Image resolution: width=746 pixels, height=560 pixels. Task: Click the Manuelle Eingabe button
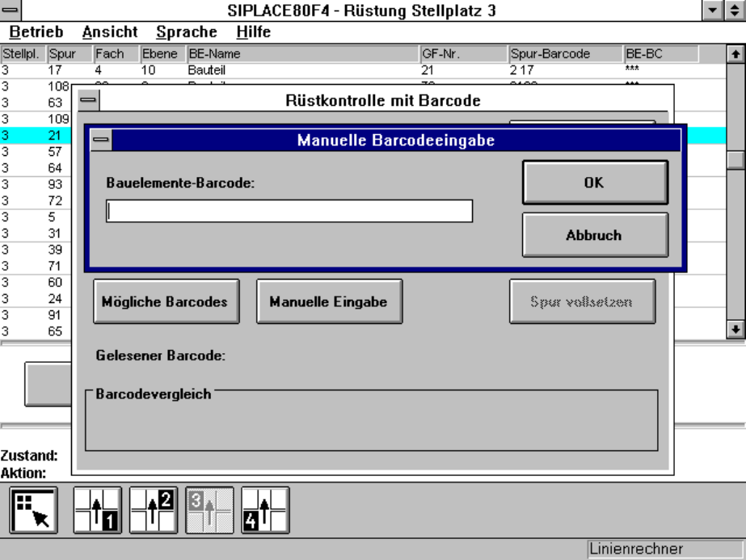click(329, 301)
